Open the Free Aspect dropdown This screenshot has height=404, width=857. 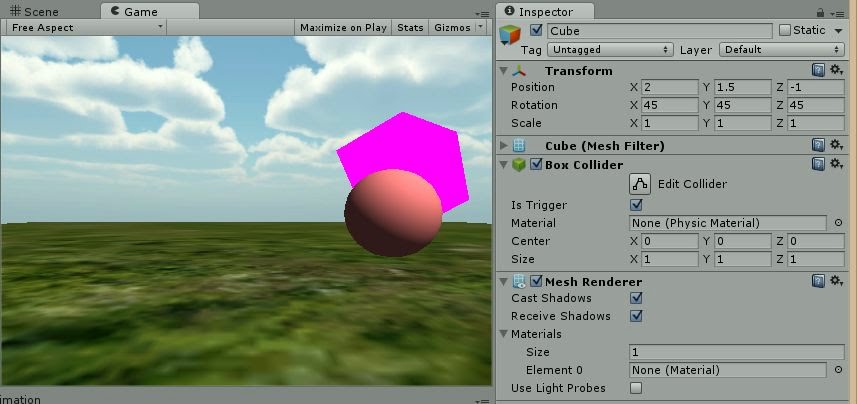[x=86, y=27]
